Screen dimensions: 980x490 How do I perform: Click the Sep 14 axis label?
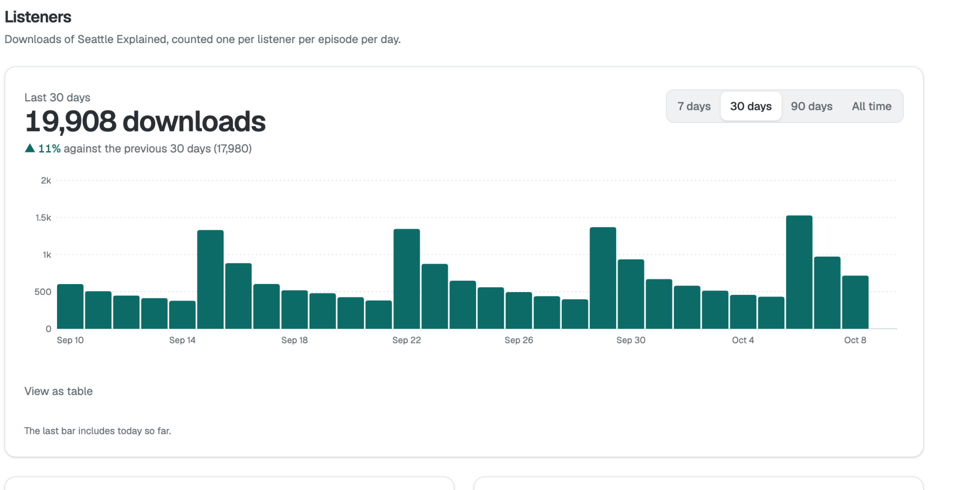click(182, 340)
